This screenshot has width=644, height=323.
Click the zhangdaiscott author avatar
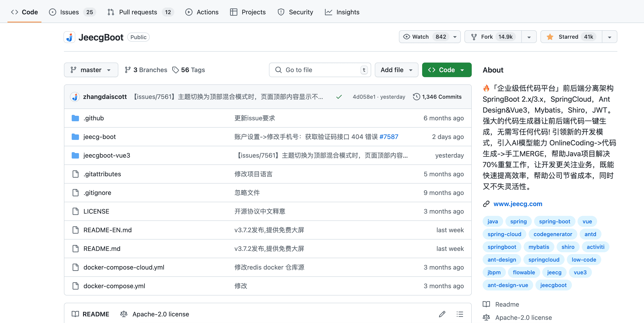(x=75, y=97)
